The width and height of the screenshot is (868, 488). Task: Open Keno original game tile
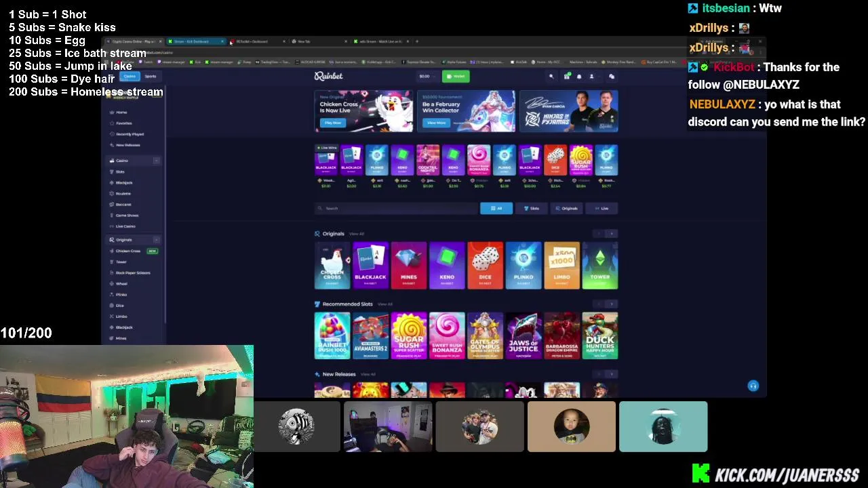point(447,265)
